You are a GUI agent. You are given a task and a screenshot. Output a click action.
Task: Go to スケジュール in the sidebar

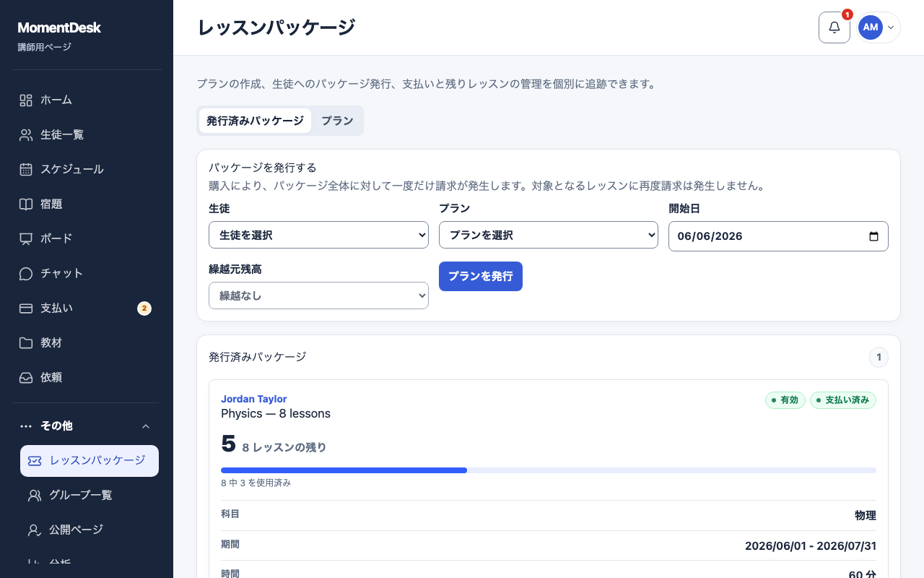coord(87,169)
